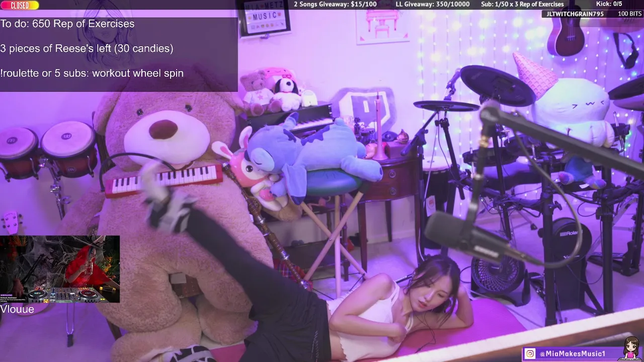Click the Instagram logo icon
The width and height of the screenshot is (644, 362).
tap(530, 354)
